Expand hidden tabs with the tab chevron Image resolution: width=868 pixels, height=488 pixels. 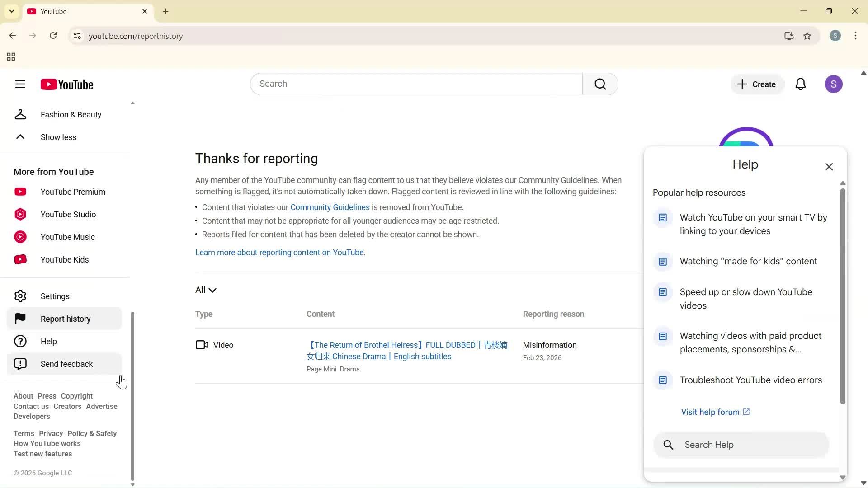11,11
